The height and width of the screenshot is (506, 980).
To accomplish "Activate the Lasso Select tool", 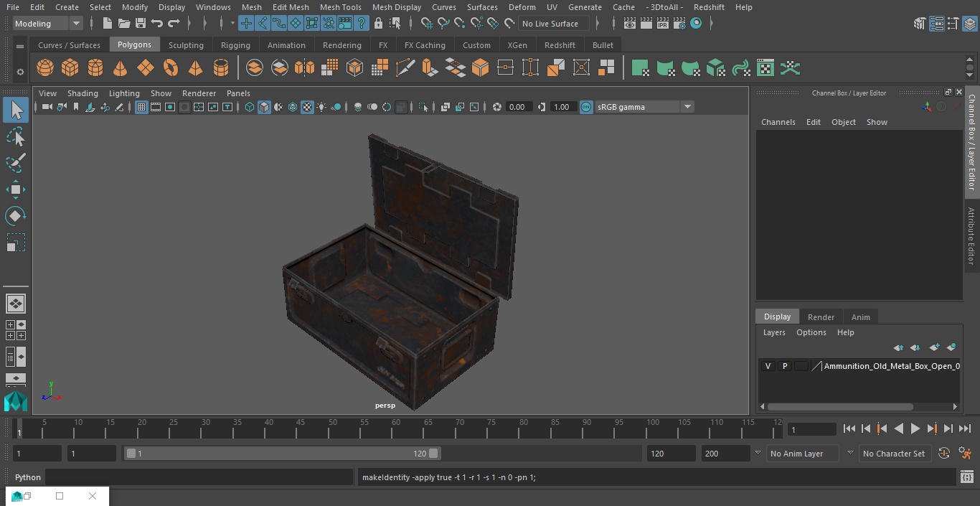I will [16, 136].
